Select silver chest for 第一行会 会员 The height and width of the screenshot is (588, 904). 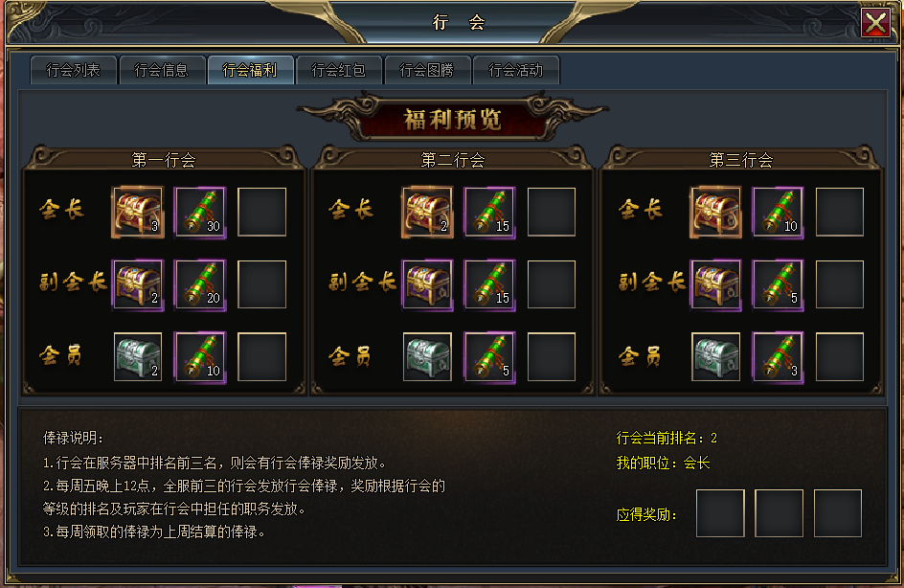tap(138, 357)
